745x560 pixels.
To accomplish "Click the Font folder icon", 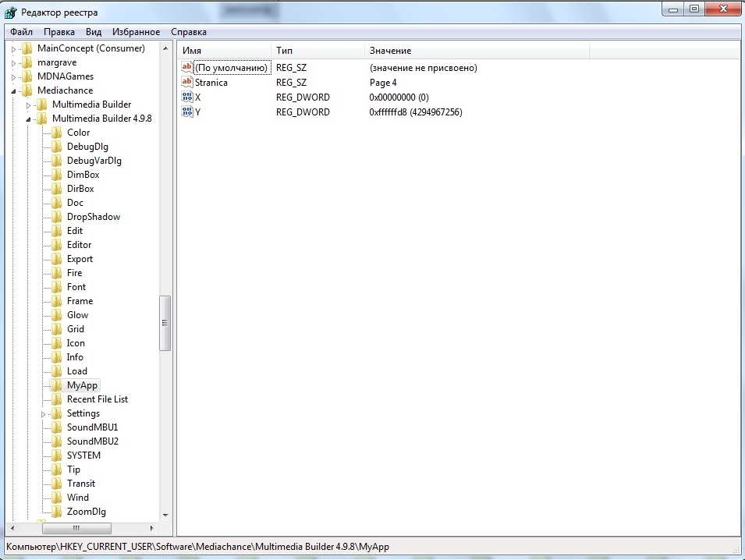I will click(x=56, y=287).
